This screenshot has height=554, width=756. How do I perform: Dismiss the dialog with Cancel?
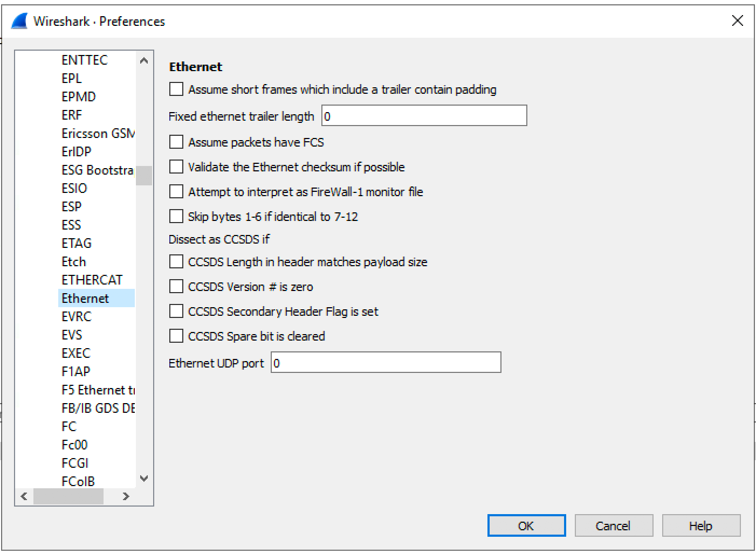(614, 525)
